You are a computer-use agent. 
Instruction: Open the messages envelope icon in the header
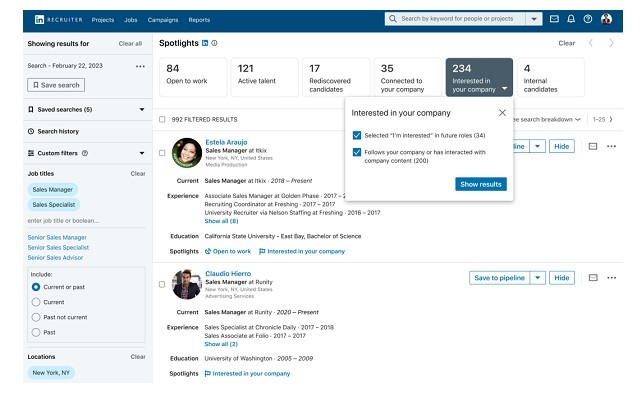coord(554,19)
